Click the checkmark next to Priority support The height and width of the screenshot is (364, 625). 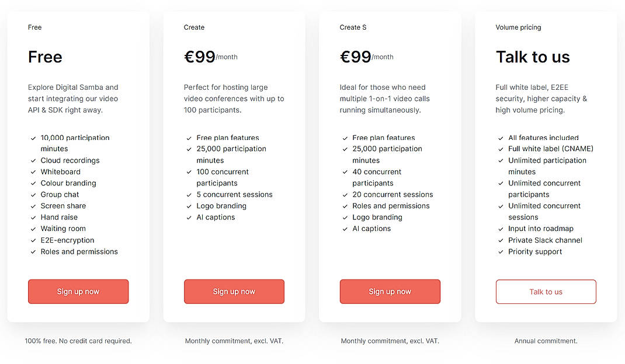click(501, 251)
